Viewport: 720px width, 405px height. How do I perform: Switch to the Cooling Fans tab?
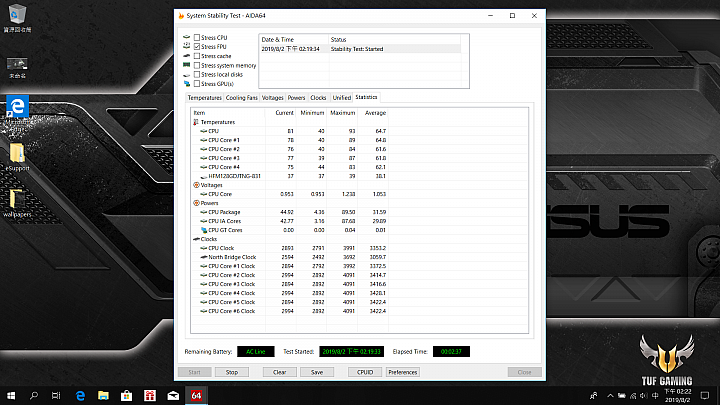pyautogui.click(x=242, y=98)
